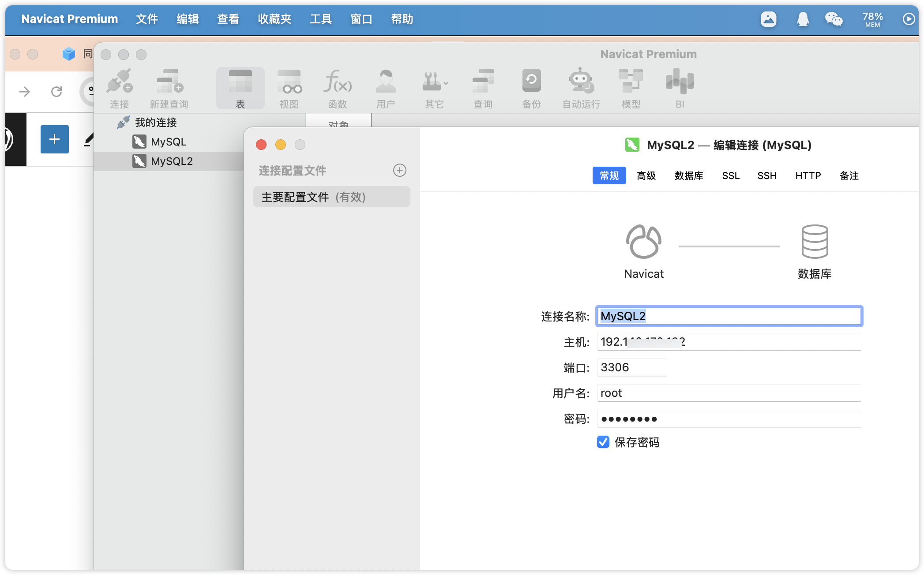Click the 主机 (Host) input field
This screenshot has height=575, width=924.
coord(729,342)
